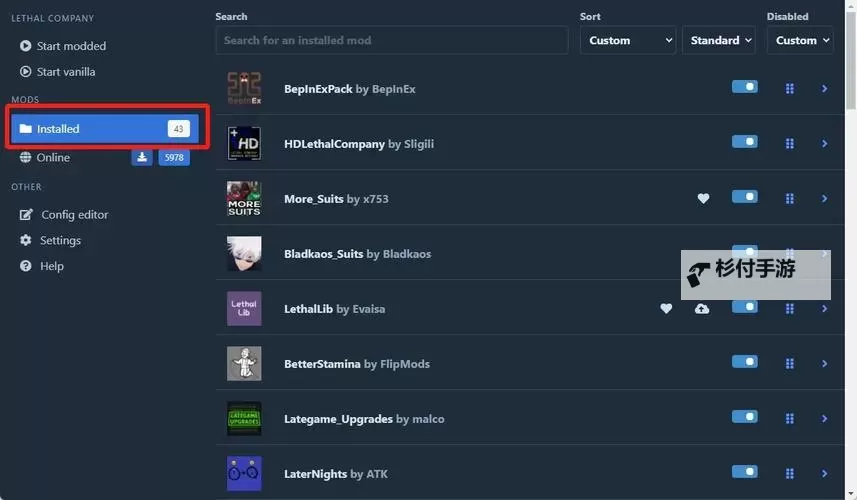Open the Sort Custom dropdown

click(627, 40)
